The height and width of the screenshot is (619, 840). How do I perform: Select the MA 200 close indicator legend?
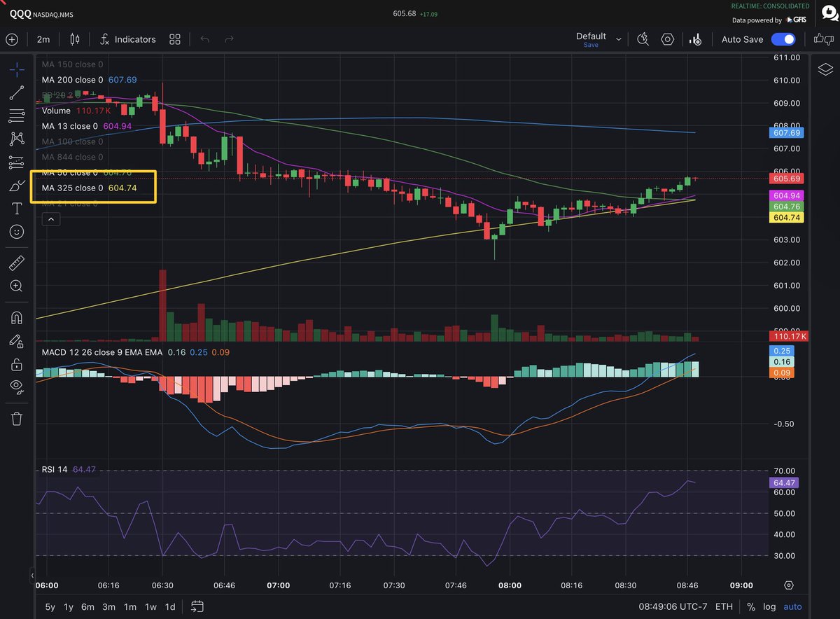click(89, 80)
